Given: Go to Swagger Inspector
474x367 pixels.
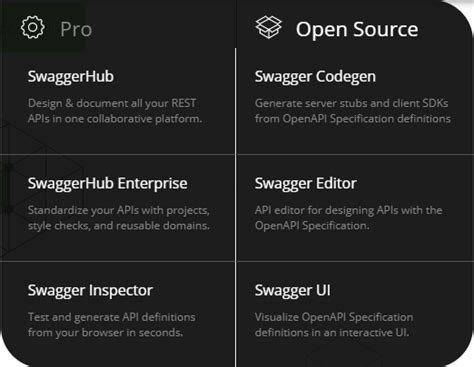Looking at the screenshot, I should click(x=90, y=290).
